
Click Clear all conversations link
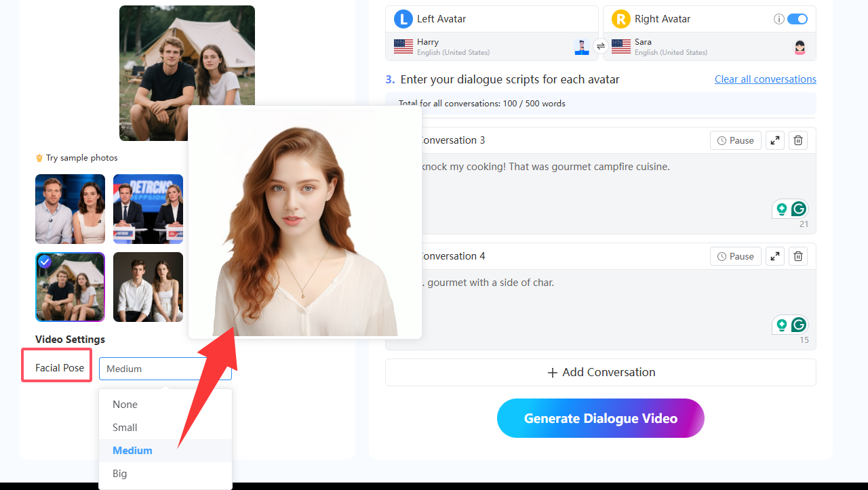click(x=765, y=79)
